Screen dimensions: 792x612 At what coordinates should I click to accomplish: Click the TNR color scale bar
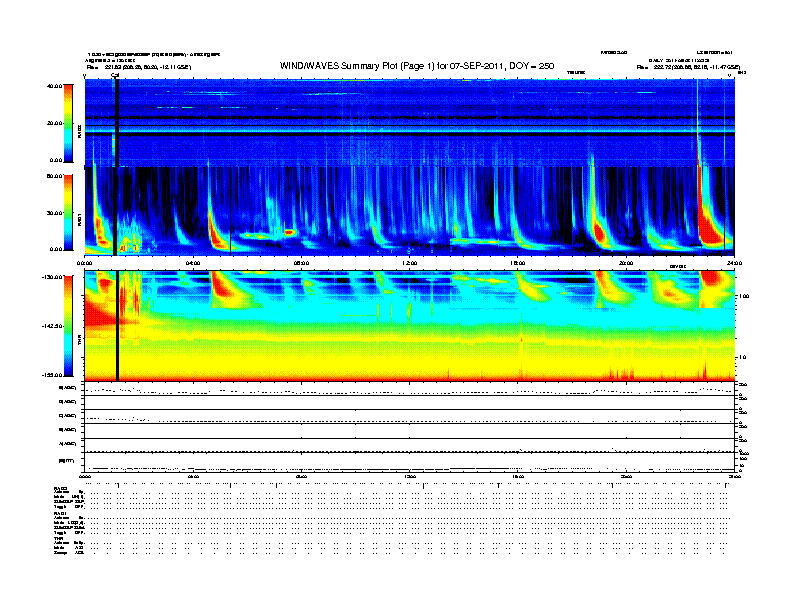point(68,326)
